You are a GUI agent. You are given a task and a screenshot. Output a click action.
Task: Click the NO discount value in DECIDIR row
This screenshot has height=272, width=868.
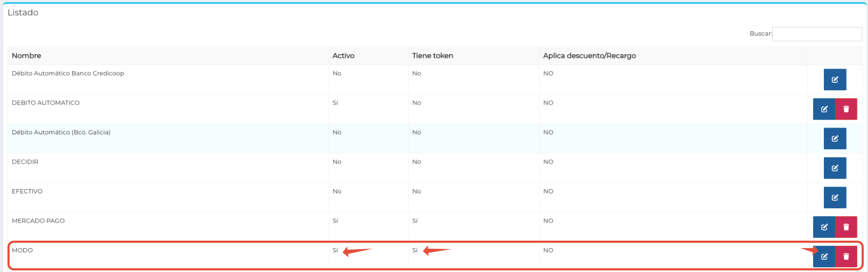[x=548, y=162]
